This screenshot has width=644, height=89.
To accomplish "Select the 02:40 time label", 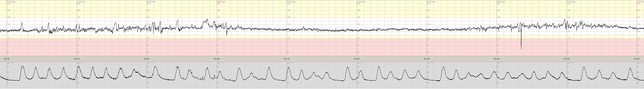I will (77, 59).
